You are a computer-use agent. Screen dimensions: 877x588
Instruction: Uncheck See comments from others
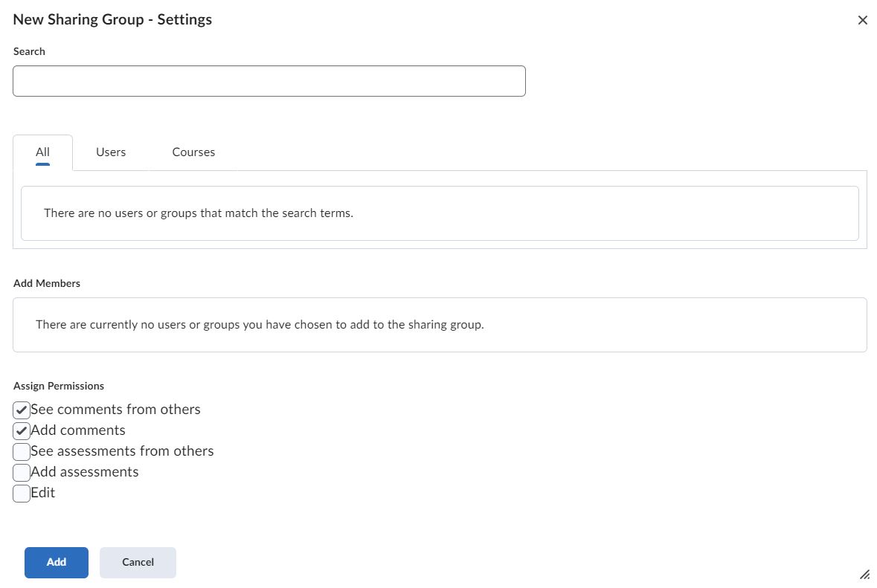[21, 410]
